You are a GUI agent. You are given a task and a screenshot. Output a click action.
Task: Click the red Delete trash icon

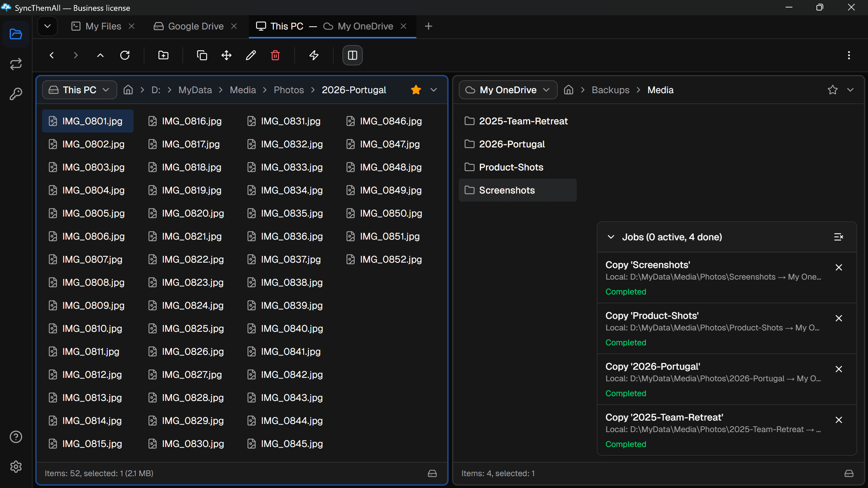coord(275,55)
